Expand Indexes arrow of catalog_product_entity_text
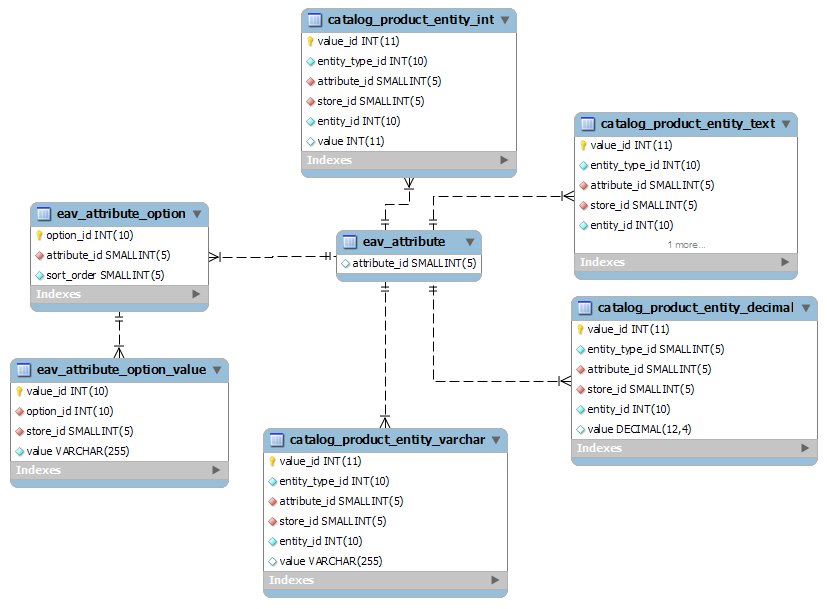827x609 pixels. pos(785,262)
